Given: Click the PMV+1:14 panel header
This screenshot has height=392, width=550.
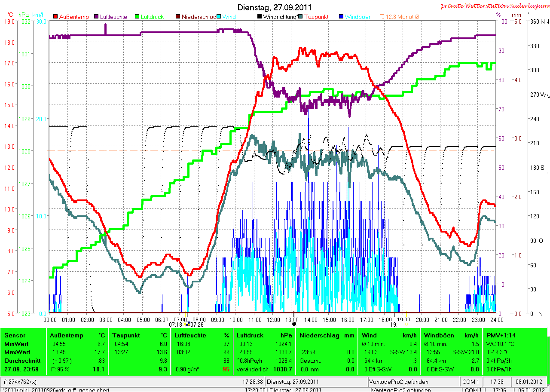Looking at the screenshot, I should (x=501, y=335).
